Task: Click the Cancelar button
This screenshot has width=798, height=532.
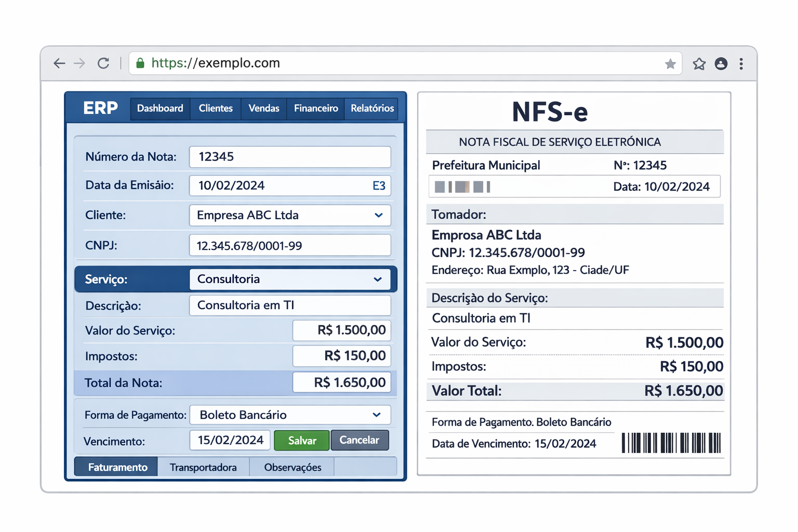Action: click(360, 440)
